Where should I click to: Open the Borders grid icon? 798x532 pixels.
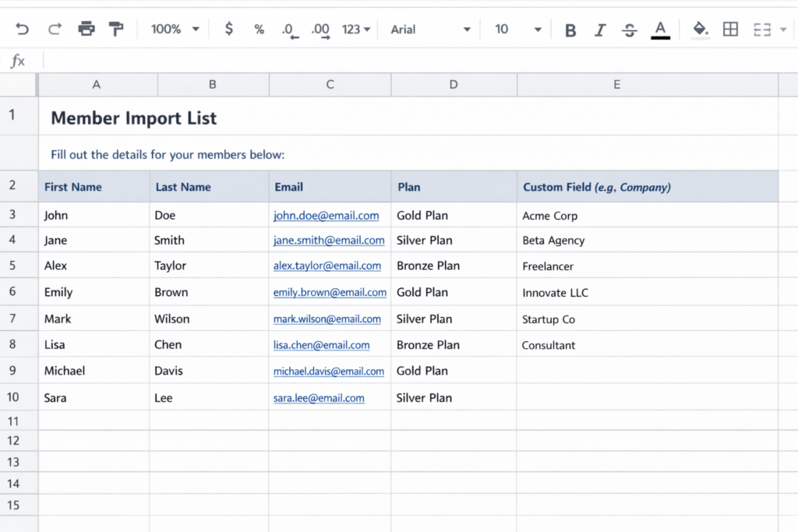[730, 29]
